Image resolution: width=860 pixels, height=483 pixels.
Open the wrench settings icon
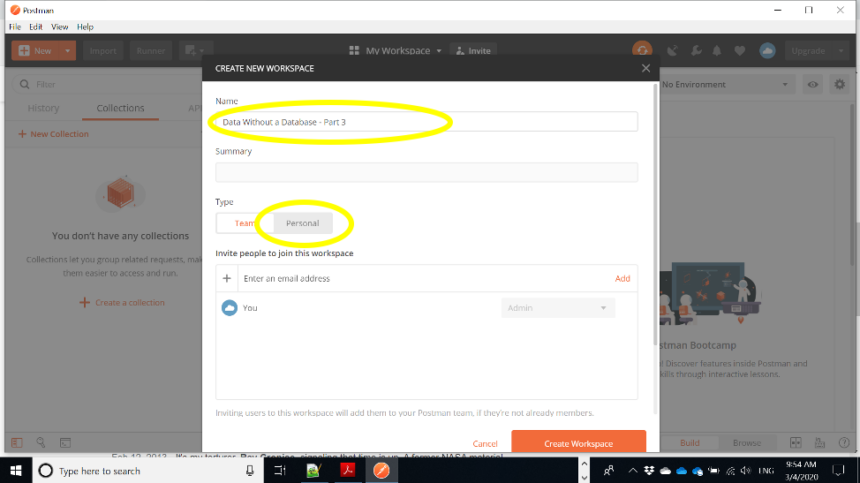[696, 51]
